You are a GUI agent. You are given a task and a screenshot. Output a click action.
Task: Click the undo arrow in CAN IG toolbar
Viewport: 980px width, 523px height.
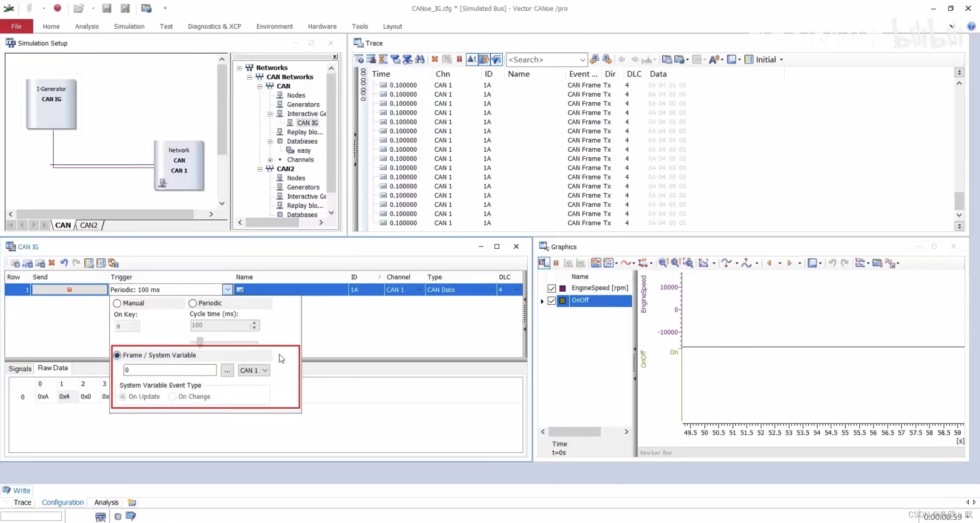pos(64,263)
